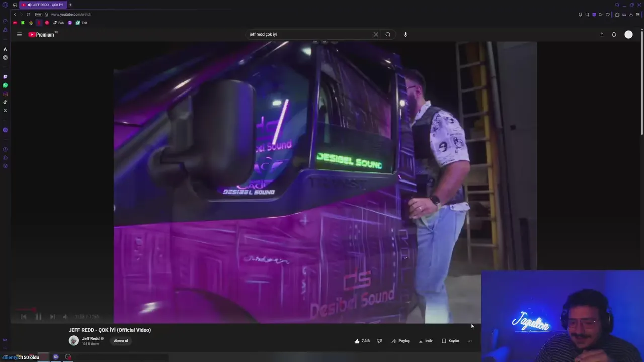644x362 pixels.
Task: Open the YouTube create/upload icon
Action: (x=602, y=34)
